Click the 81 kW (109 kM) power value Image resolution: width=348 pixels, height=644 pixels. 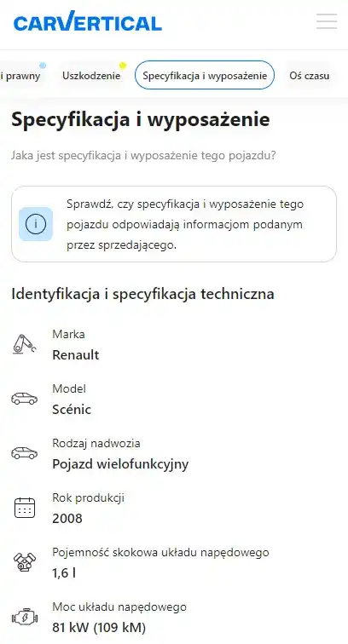coord(99,628)
